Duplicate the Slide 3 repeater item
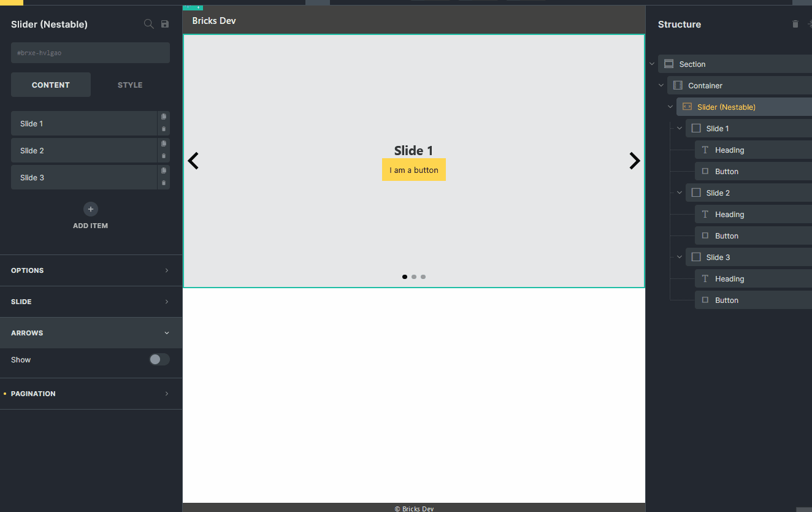Screen dimensions: 812x512 click(x=164, y=172)
